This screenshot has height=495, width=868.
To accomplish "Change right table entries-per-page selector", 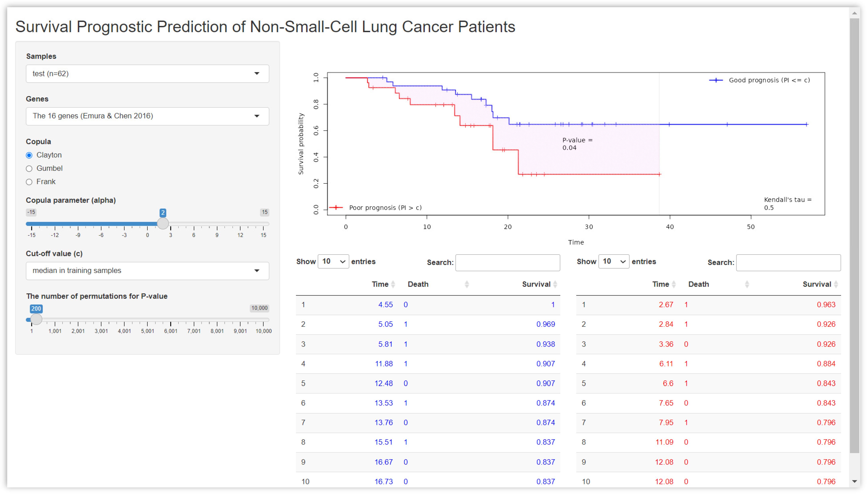I will tap(613, 261).
